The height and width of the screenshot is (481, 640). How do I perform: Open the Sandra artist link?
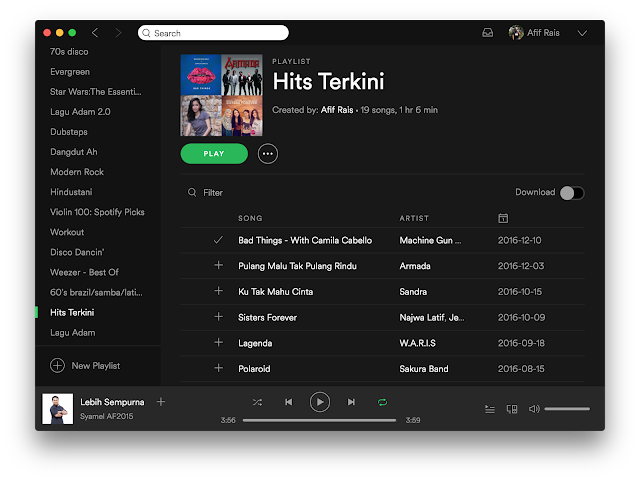[413, 292]
